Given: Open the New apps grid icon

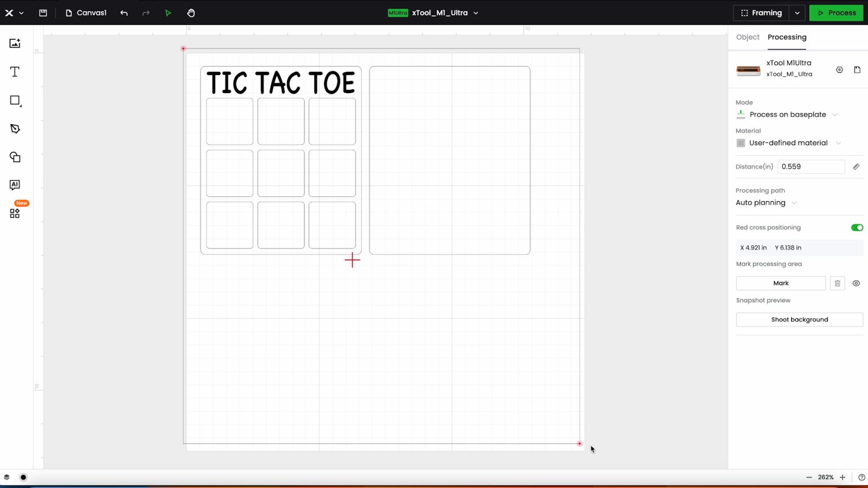Looking at the screenshot, I should pyautogui.click(x=15, y=213).
